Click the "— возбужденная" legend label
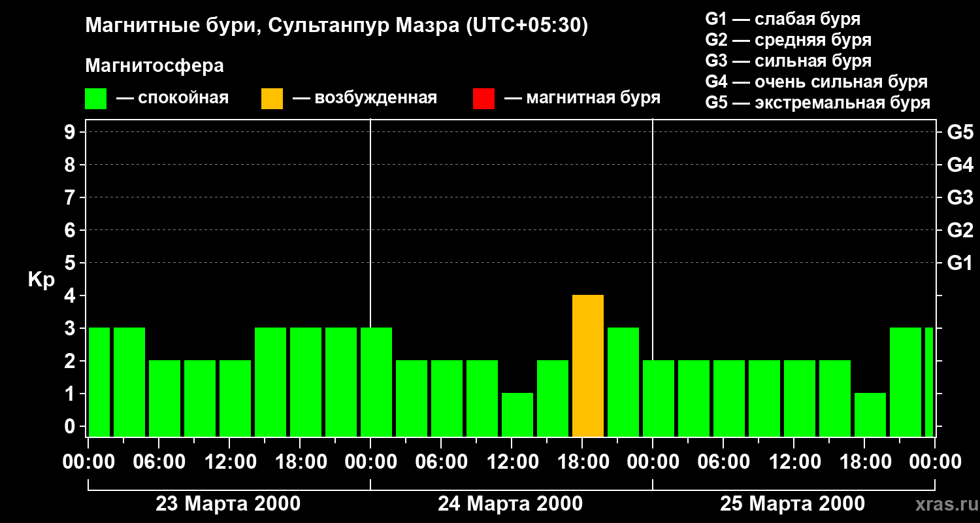Image resolution: width=980 pixels, height=523 pixels. (365, 98)
